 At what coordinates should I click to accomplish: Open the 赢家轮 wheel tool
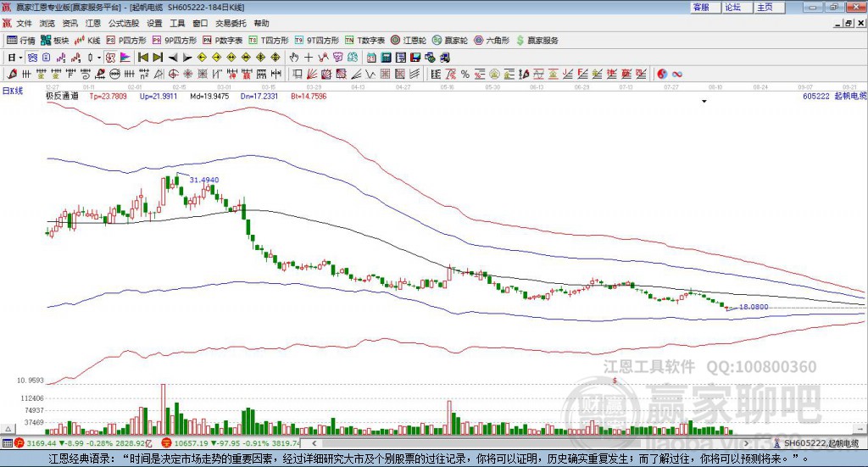(x=450, y=41)
